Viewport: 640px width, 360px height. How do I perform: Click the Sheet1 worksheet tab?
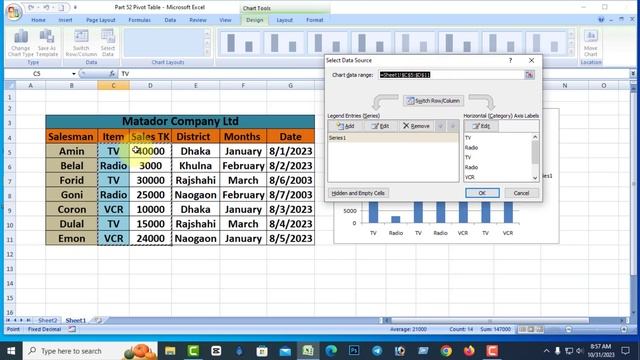(x=76, y=320)
